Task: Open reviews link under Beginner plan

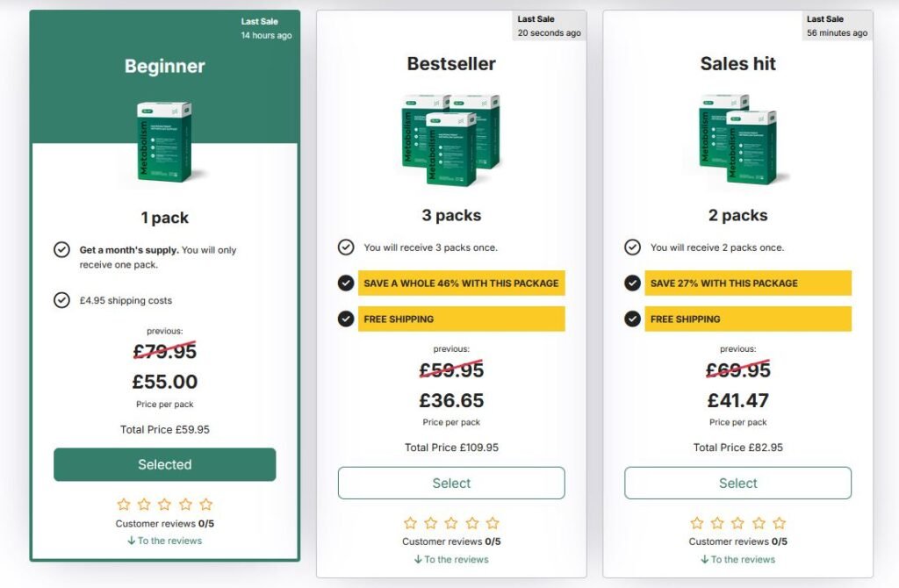Action: point(164,541)
